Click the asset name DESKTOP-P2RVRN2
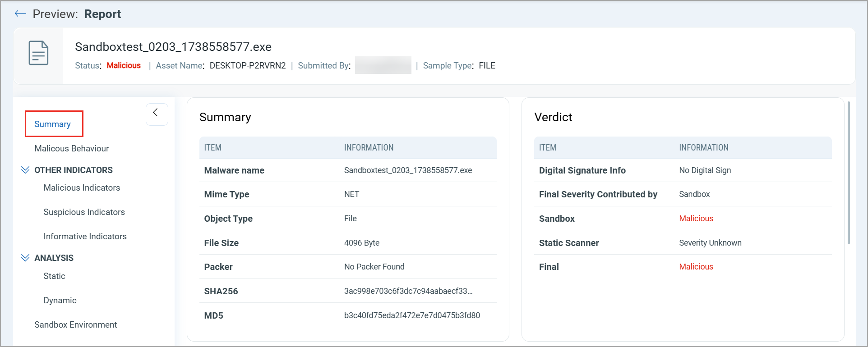The width and height of the screenshot is (868, 347). click(x=248, y=65)
